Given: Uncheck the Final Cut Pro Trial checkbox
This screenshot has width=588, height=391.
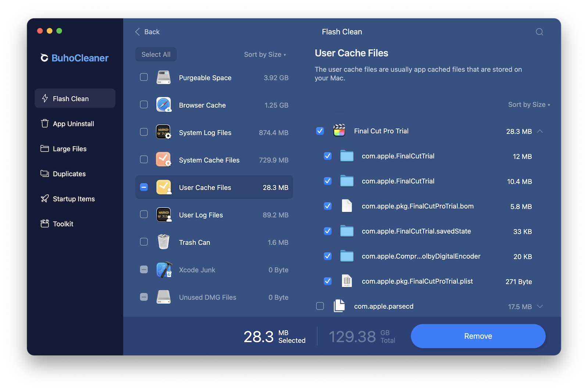Looking at the screenshot, I should 320,131.
